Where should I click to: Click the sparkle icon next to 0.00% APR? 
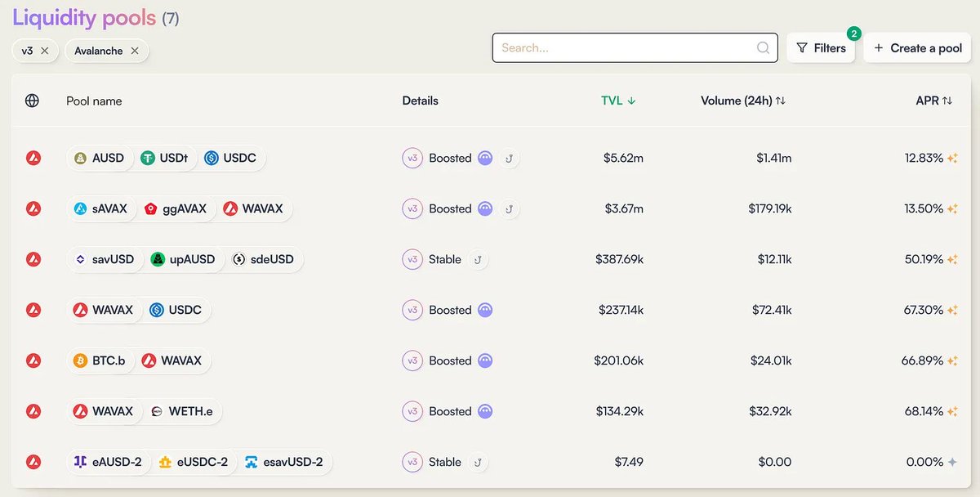(x=952, y=462)
